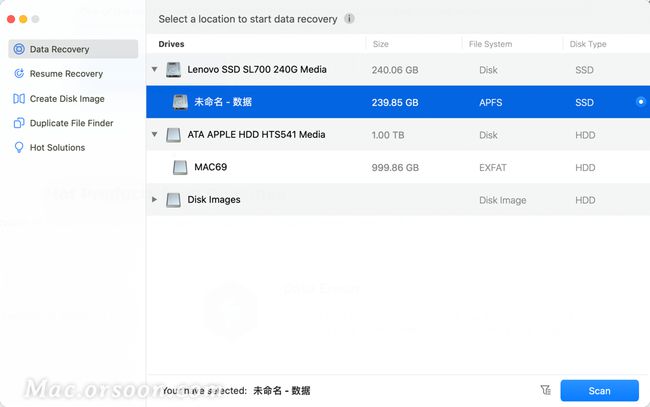Click the EXFAT file system cell
Screen dimensions: 650x407
(493, 167)
